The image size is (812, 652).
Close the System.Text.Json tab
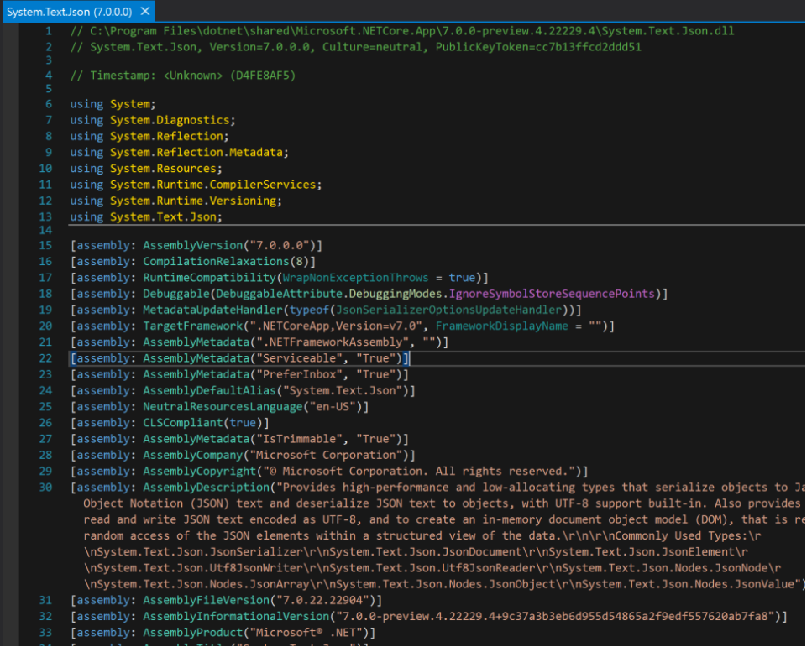tap(145, 11)
